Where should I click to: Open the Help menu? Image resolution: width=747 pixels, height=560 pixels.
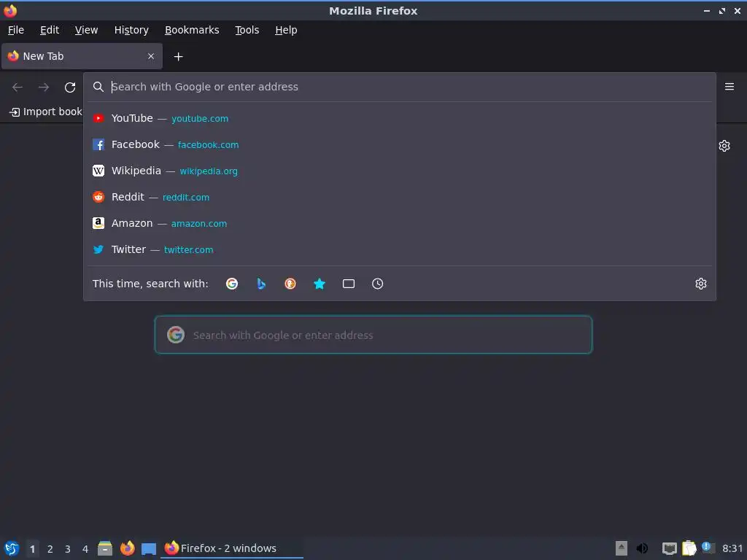pyautogui.click(x=286, y=30)
